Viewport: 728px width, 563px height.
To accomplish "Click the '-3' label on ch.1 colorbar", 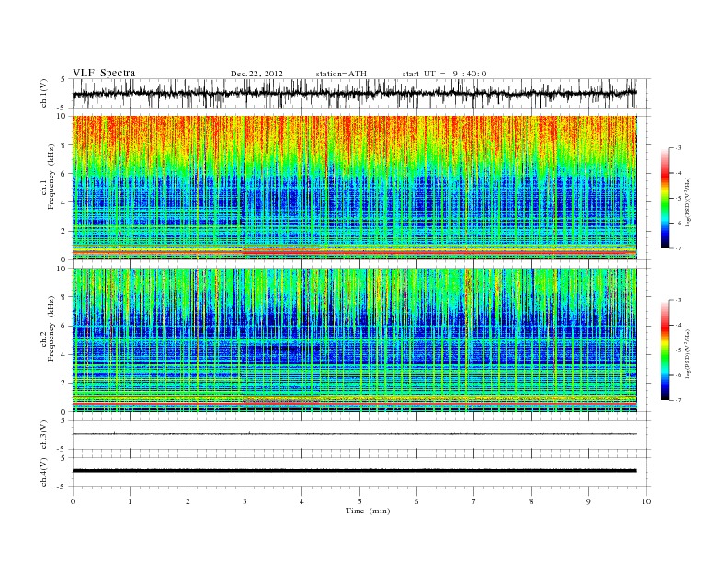I will pyautogui.click(x=677, y=148).
